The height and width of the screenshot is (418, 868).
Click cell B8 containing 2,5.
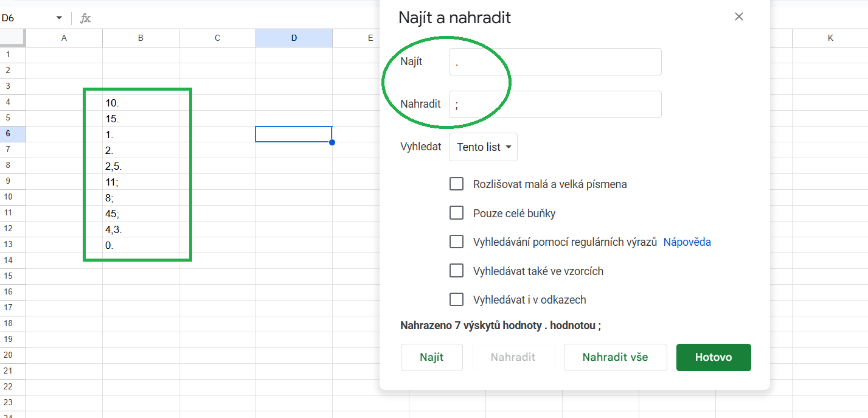pos(141,165)
